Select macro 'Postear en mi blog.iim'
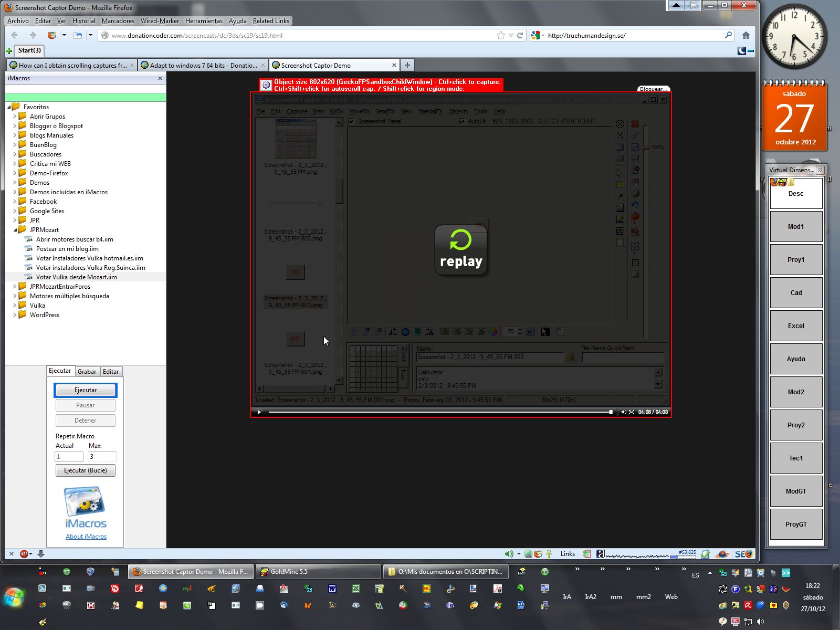Image resolution: width=840 pixels, height=630 pixels. [67, 249]
